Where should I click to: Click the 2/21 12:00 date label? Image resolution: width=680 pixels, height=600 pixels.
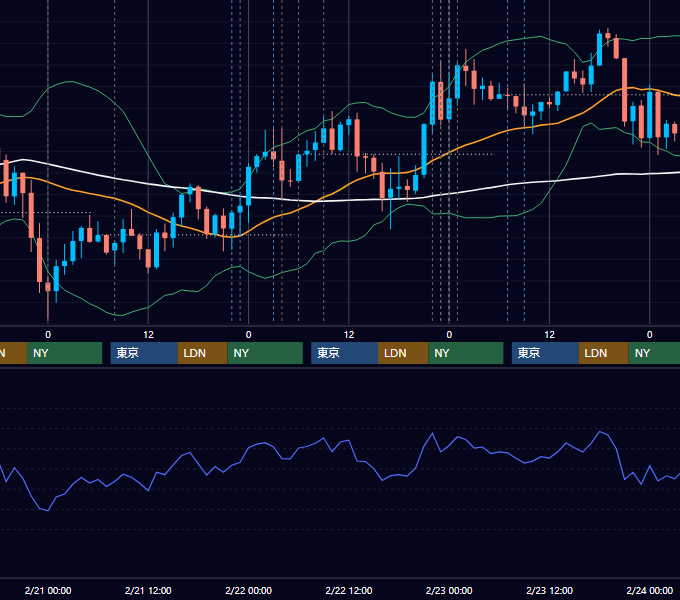148,590
